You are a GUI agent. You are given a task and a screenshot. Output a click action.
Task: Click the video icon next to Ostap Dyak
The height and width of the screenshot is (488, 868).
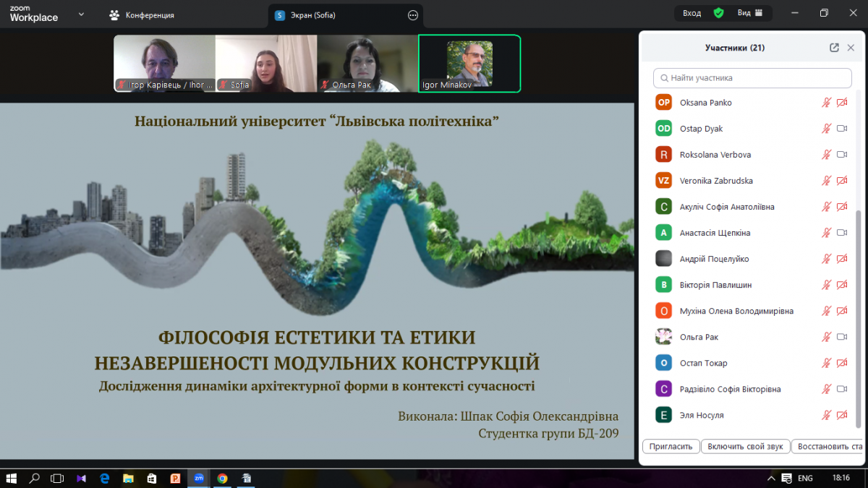point(842,128)
